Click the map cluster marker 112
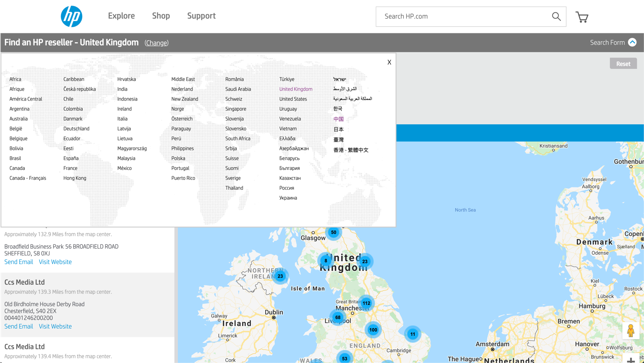 tap(366, 303)
